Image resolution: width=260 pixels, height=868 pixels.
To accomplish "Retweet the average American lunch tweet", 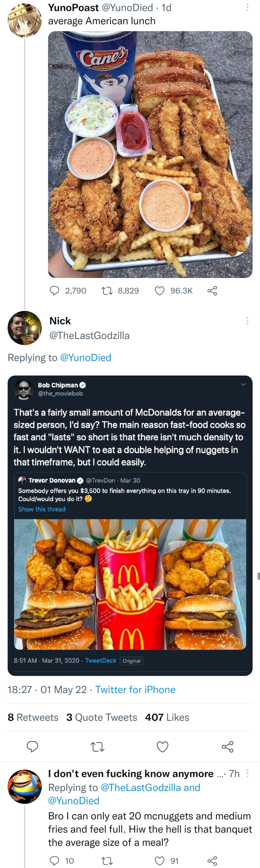I will click(107, 291).
